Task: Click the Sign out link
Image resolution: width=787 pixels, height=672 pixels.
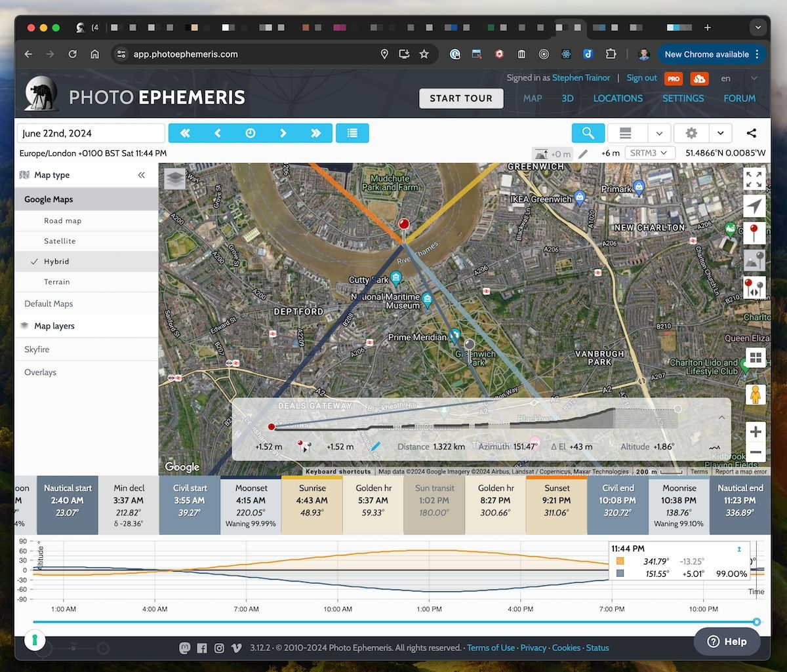Action: tap(641, 77)
